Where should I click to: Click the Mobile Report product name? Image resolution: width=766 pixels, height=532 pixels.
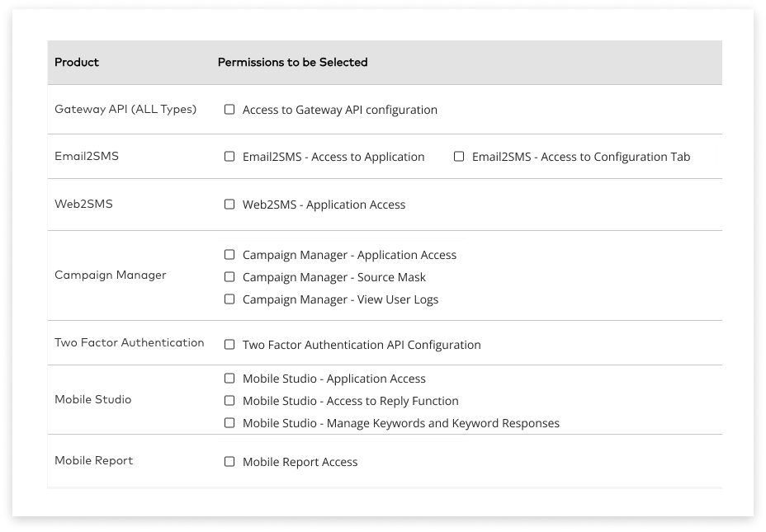[x=93, y=461]
